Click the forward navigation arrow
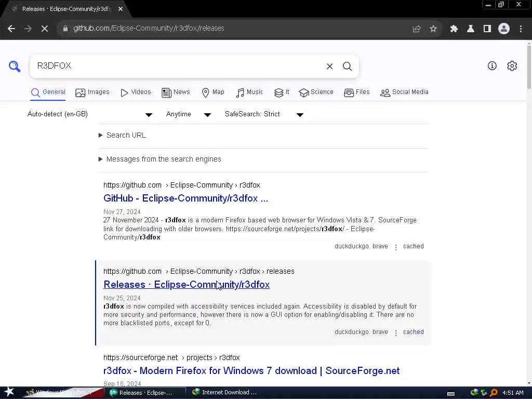 (28, 29)
